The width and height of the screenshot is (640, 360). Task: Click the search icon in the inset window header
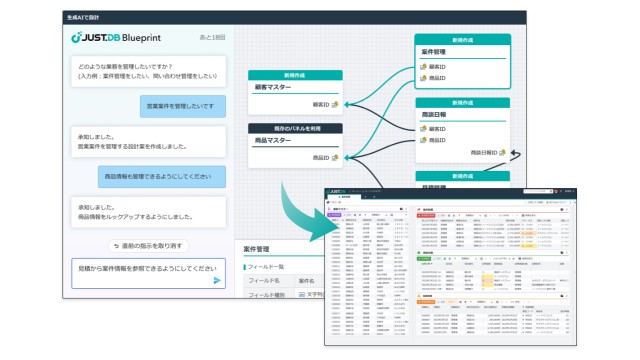(x=551, y=191)
